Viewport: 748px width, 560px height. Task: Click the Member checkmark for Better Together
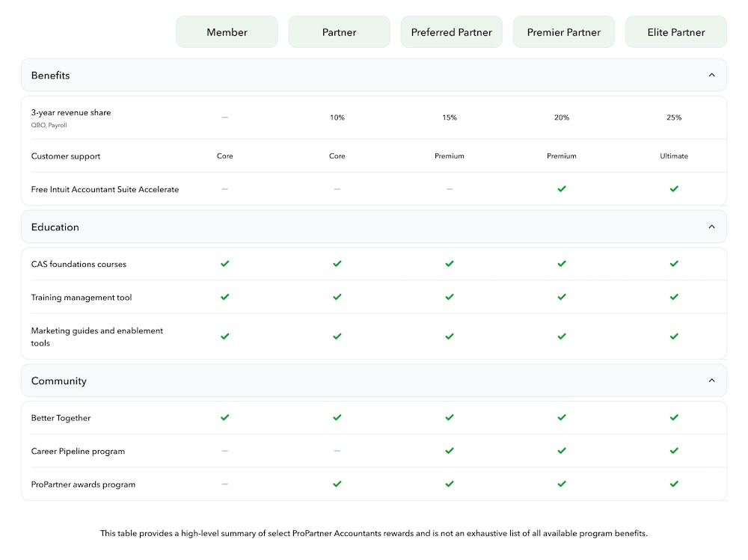point(224,417)
